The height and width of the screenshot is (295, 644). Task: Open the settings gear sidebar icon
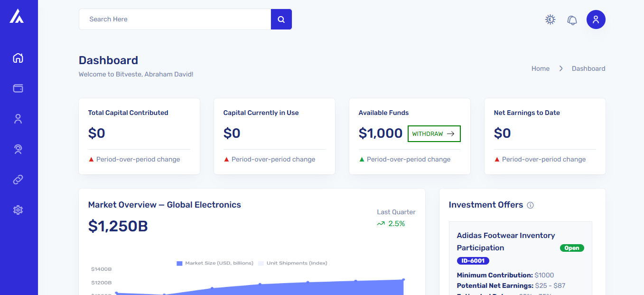[x=18, y=209]
